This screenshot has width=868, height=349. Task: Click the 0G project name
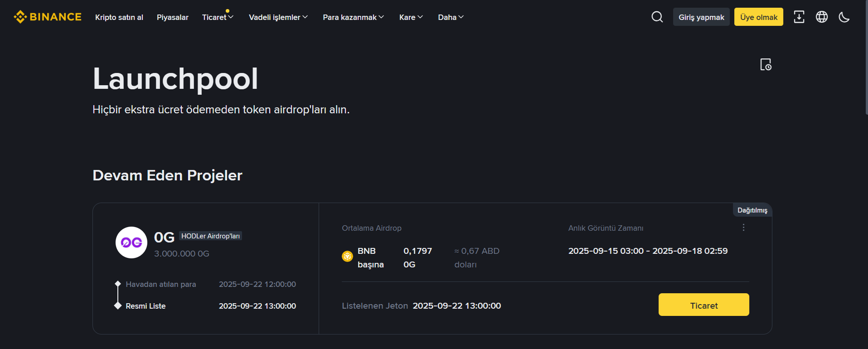pyautogui.click(x=164, y=237)
